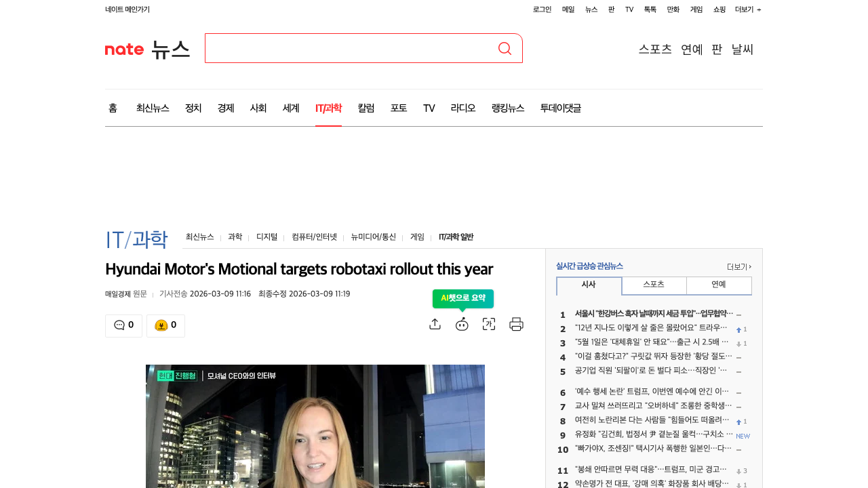Screen dimensions: 868x488
Task: Open the 세계 menu item
Action: pyautogui.click(x=291, y=108)
